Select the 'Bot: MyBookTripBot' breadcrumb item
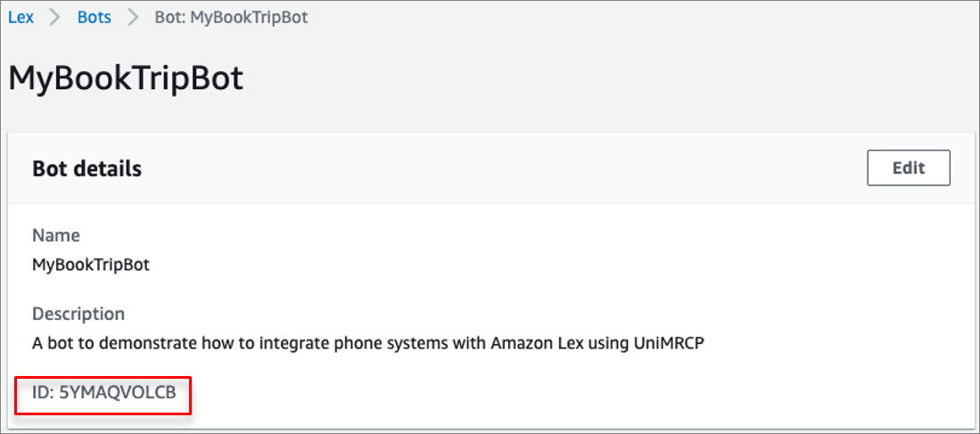 point(231,17)
